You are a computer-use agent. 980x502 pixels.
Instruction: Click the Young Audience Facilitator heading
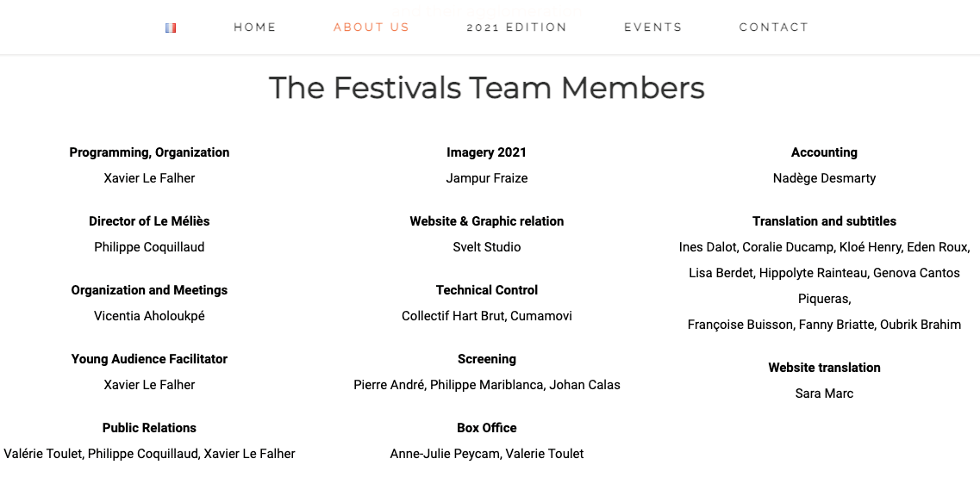coord(149,359)
